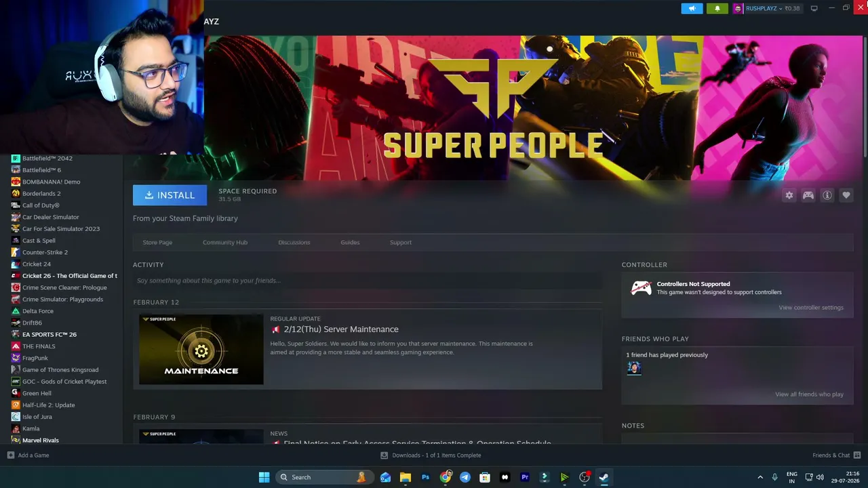Select Isle of Jura in the library
This screenshot has width=868, height=488.
click(x=37, y=417)
